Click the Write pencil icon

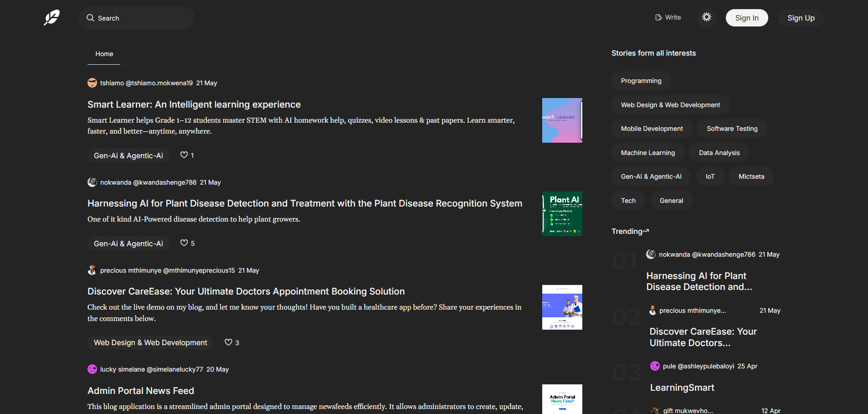point(658,17)
